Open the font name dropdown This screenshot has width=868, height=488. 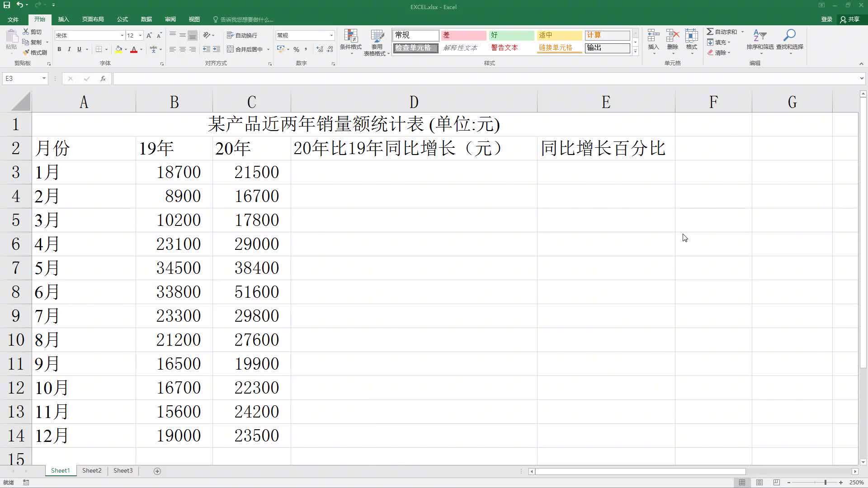tap(122, 35)
